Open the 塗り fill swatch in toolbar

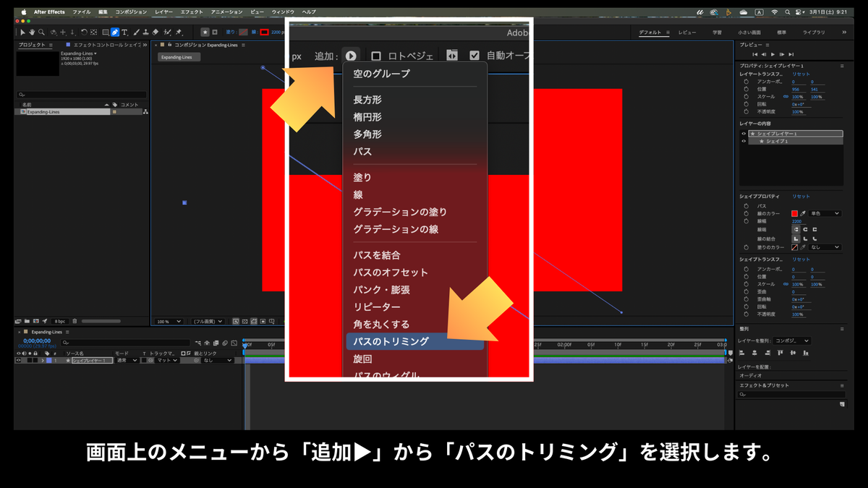tap(244, 32)
